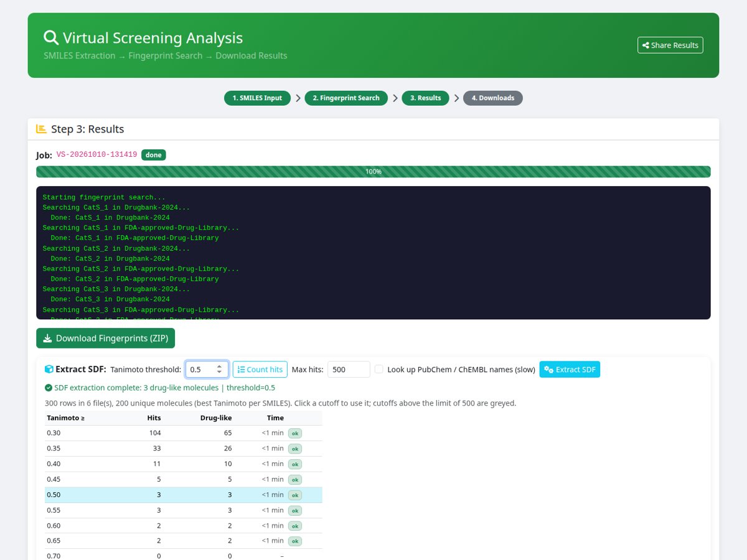The image size is (747, 560).
Task: Click the Time column header
Action: click(275, 418)
